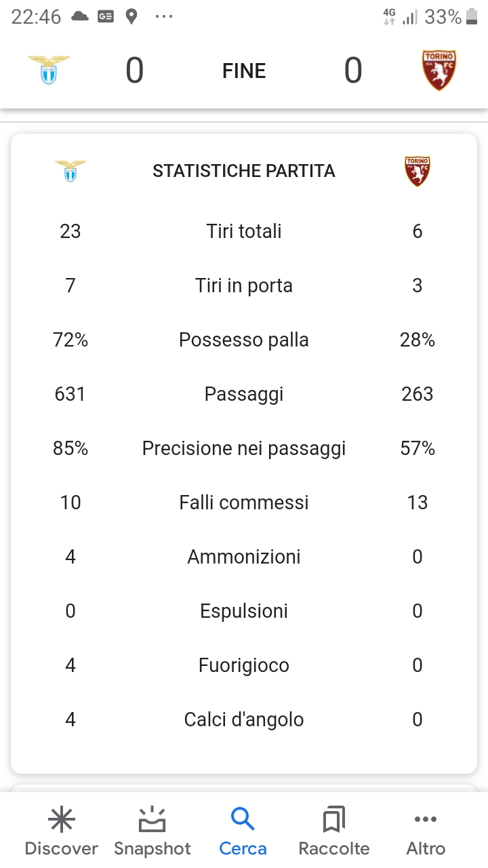488x868 pixels.
Task: Tap the Lazio crest in the score header
Action: click(x=49, y=71)
